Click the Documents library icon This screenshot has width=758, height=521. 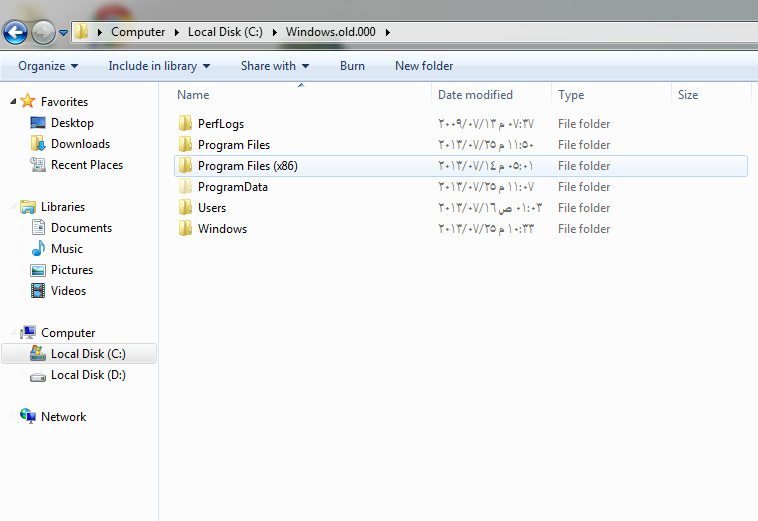tap(38, 227)
